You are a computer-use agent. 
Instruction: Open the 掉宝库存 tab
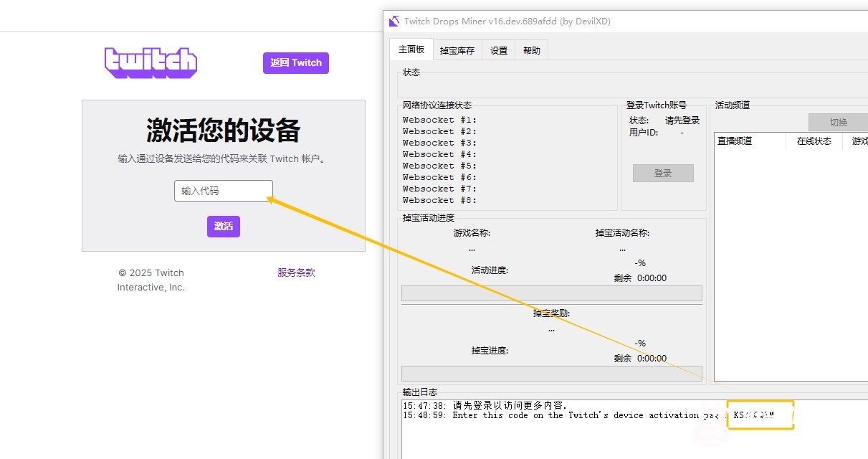click(x=457, y=50)
